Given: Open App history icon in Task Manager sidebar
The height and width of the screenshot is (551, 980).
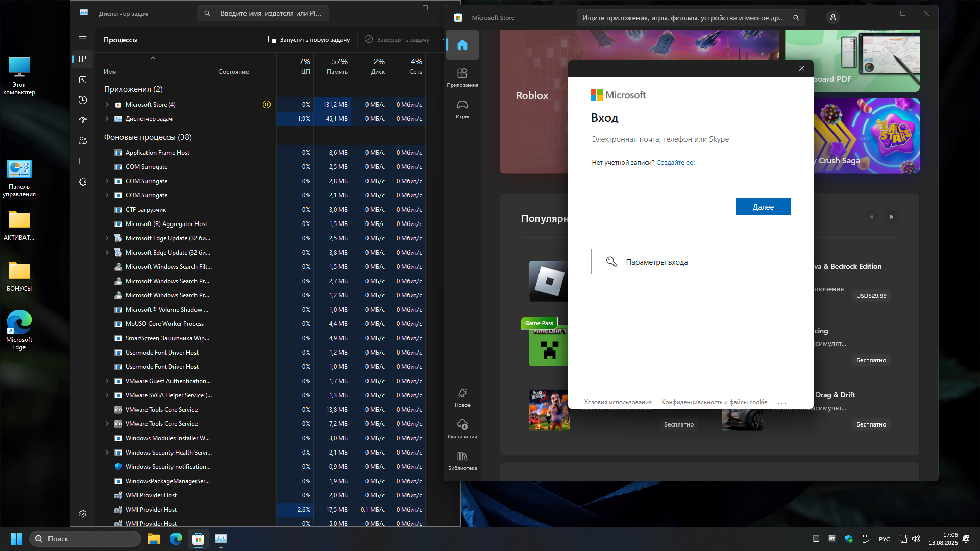Looking at the screenshot, I should pyautogui.click(x=83, y=100).
